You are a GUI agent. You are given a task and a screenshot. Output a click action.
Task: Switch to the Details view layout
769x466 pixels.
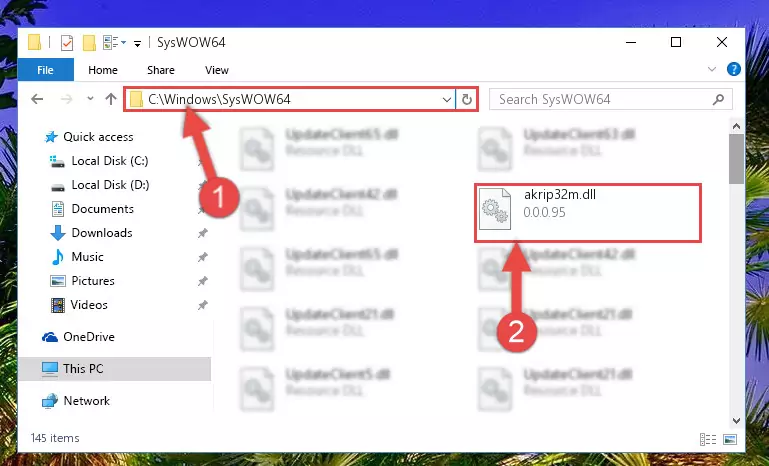[x=708, y=439]
